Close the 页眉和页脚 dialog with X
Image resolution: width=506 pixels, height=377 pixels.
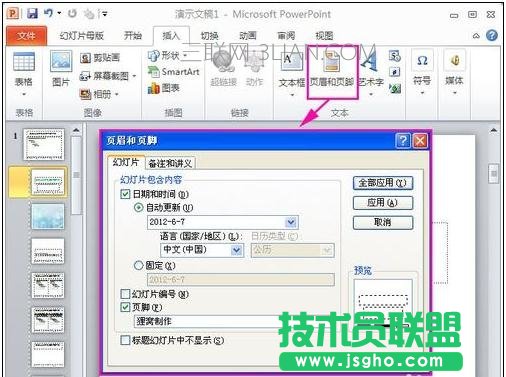tap(420, 141)
